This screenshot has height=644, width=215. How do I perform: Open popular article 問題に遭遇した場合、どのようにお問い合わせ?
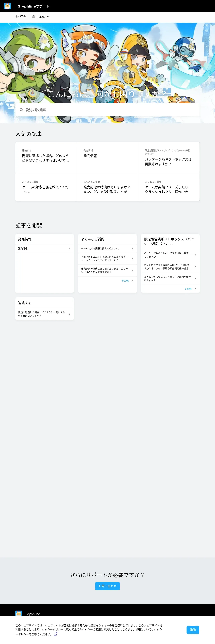click(x=46, y=158)
